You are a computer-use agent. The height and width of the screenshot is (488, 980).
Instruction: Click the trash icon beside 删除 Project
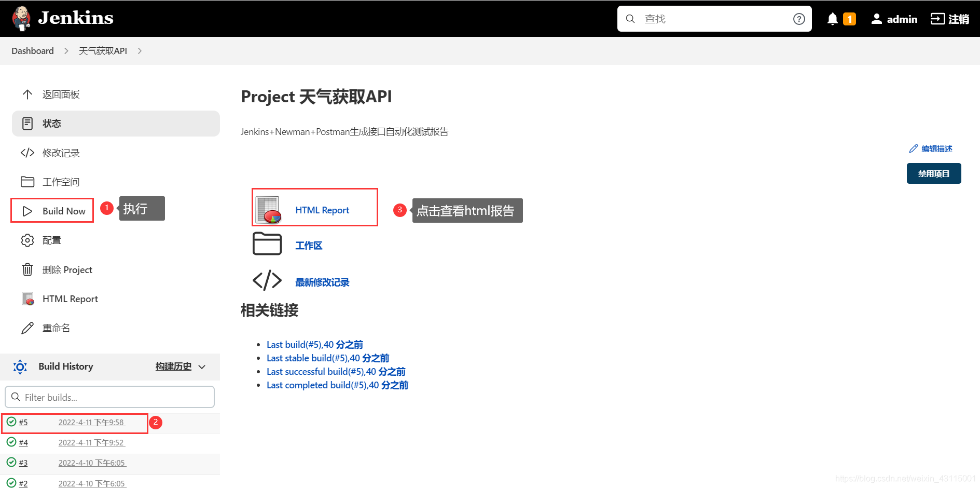[27, 269]
